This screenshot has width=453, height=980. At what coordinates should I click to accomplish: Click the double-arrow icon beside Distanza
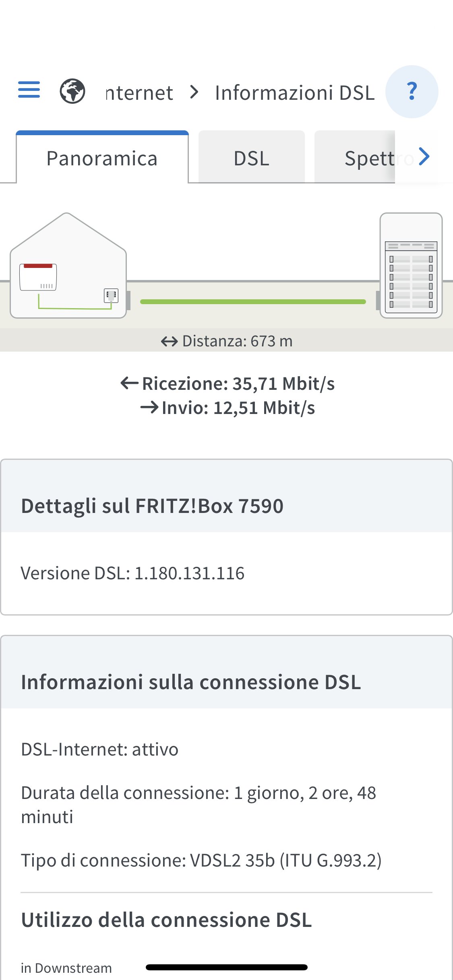point(169,342)
